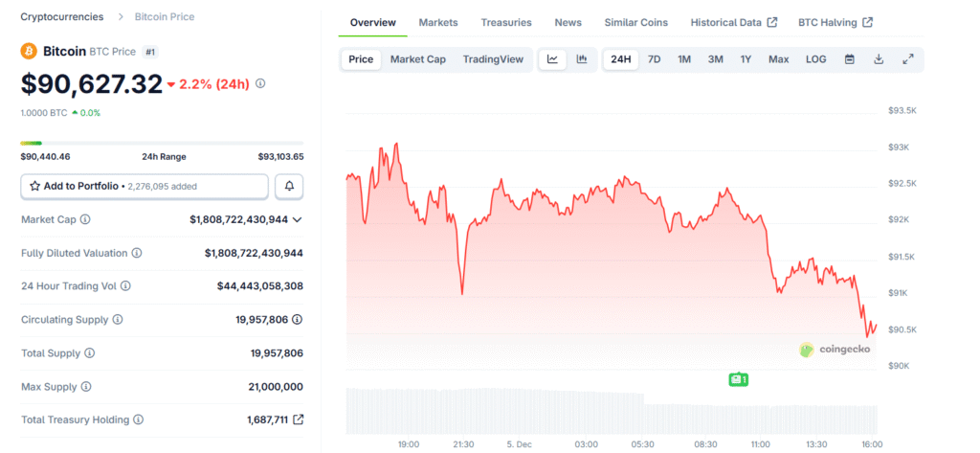Open the Treasuries tab
This screenshot has height=453, width=980.
[506, 23]
